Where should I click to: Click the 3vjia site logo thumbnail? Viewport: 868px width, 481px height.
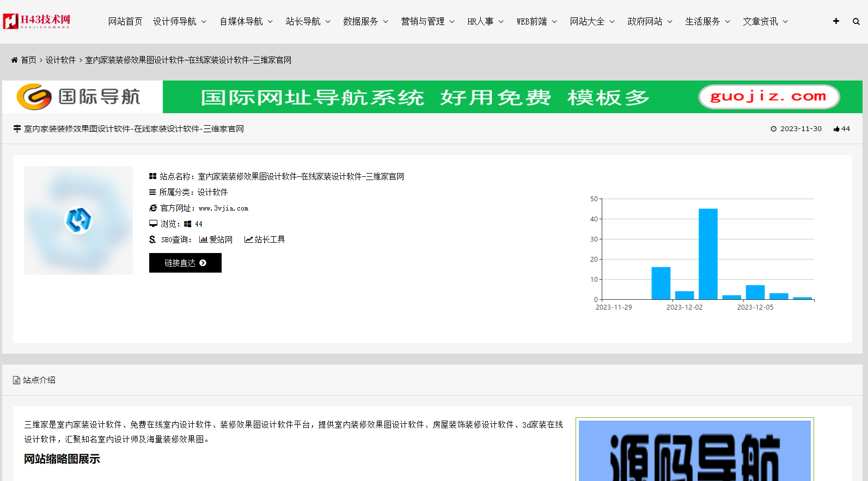pyautogui.click(x=78, y=220)
